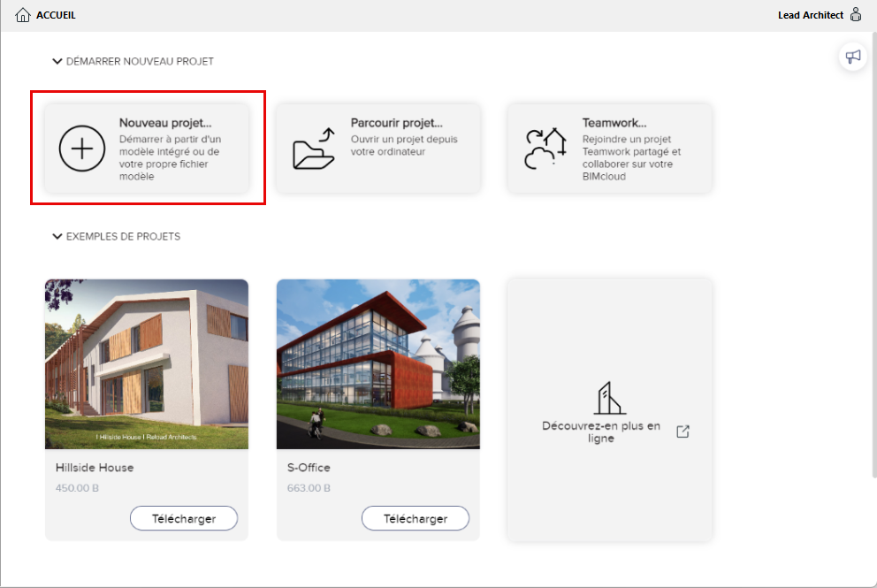Collapse the EXEMPLES DE PROJETS section
Image resolution: width=877 pixels, height=588 pixels.
57,236
